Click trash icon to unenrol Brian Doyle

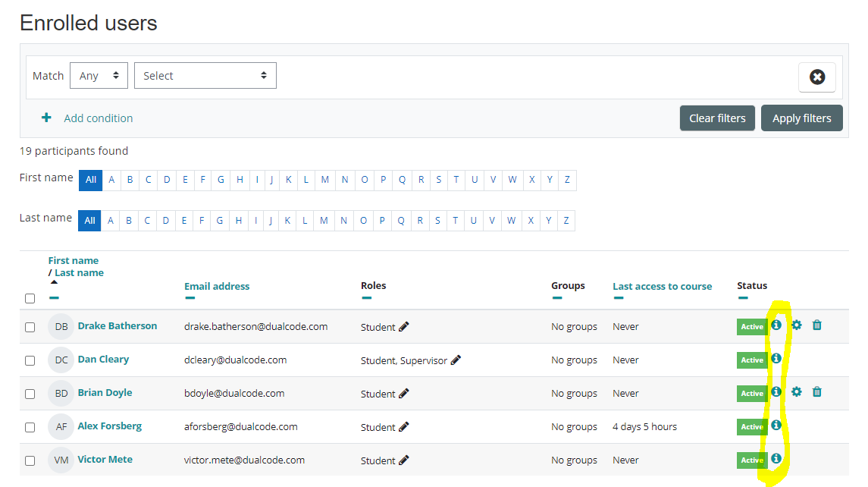point(816,392)
